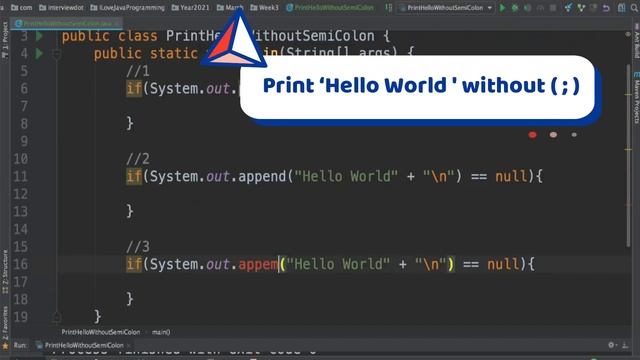Image resolution: width=640 pixels, height=360 pixels.
Task: Open Project Structure toolbar icon
Action: click(621, 8)
